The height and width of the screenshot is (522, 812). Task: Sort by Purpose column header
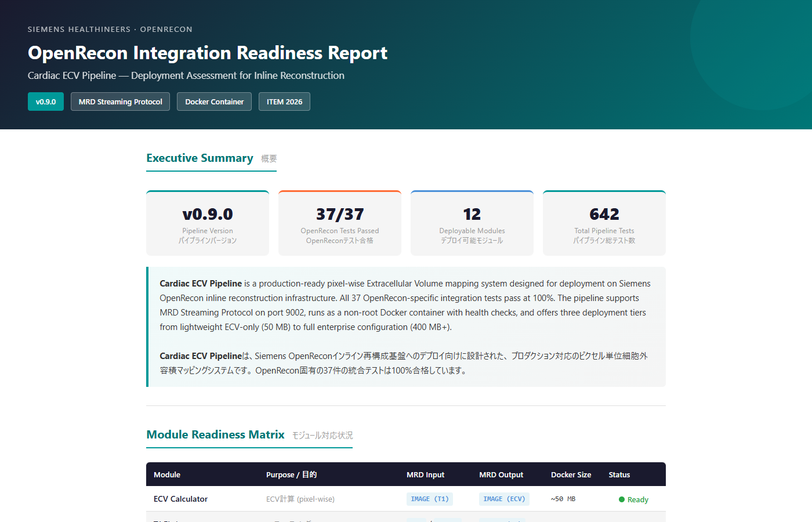tap(291, 474)
